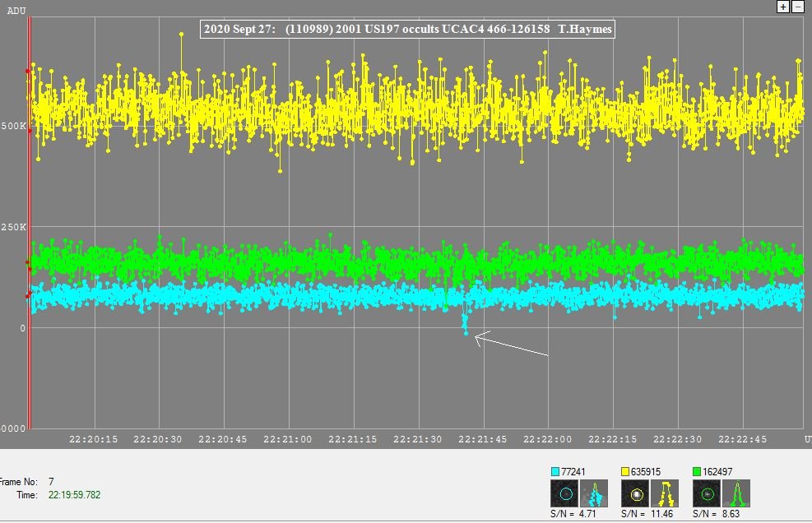Click the 22:22:45 time axis label
Image resolution: width=812 pixels, height=523 pixels.
coord(744,439)
